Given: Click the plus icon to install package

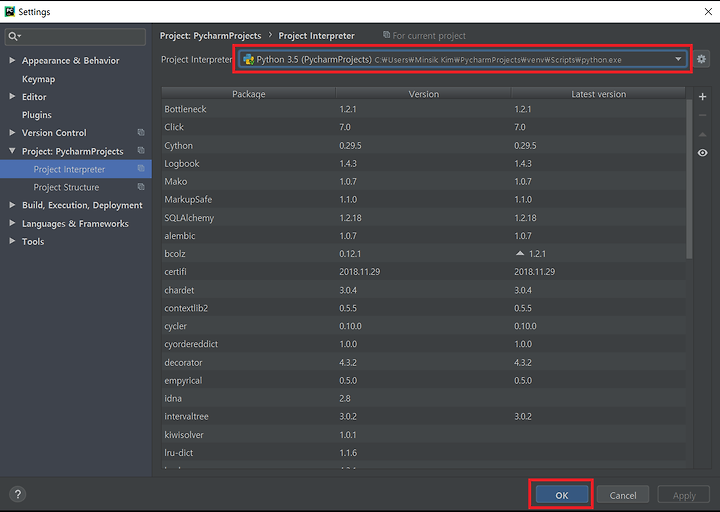Looking at the screenshot, I should 702,96.
